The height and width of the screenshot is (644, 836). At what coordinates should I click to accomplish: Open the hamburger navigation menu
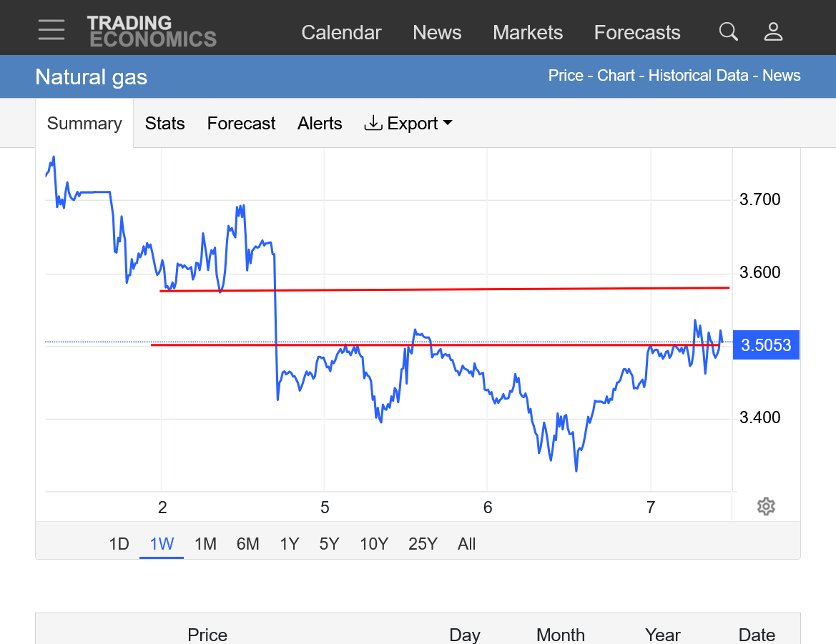51,30
